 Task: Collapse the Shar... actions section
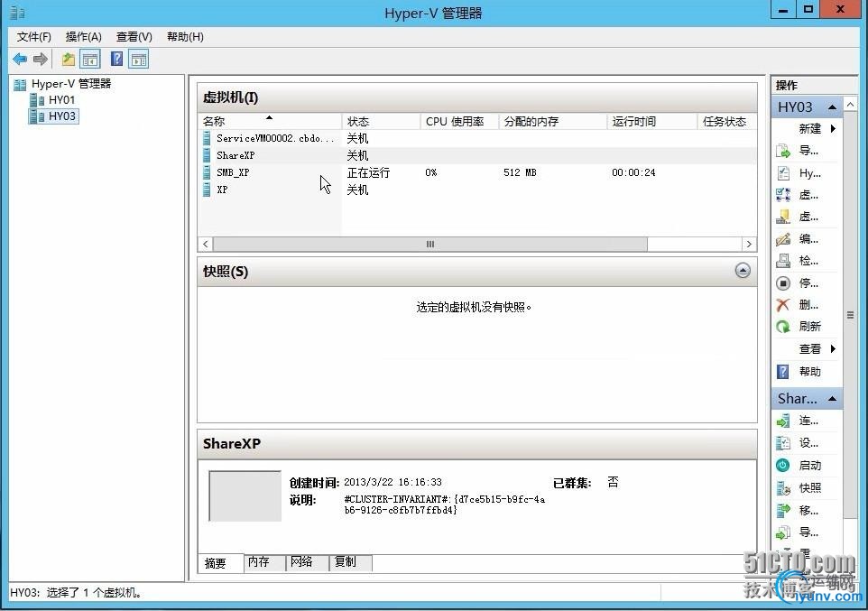[832, 399]
